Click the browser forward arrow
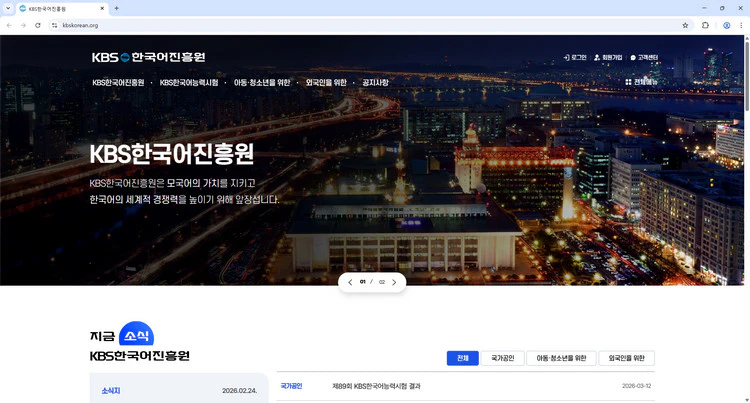This screenshot has width=750, height=403. pos(23,25)
